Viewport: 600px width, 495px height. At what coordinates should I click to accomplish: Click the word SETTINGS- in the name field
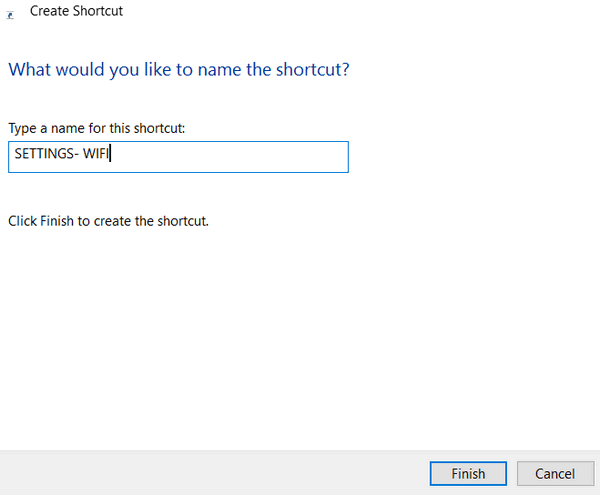coord(46,153)
